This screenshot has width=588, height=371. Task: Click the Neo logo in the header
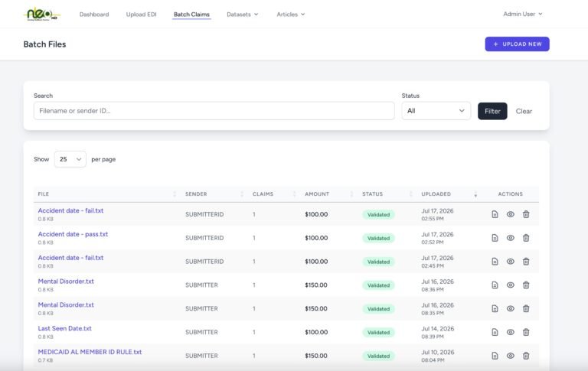pos(41,15)
